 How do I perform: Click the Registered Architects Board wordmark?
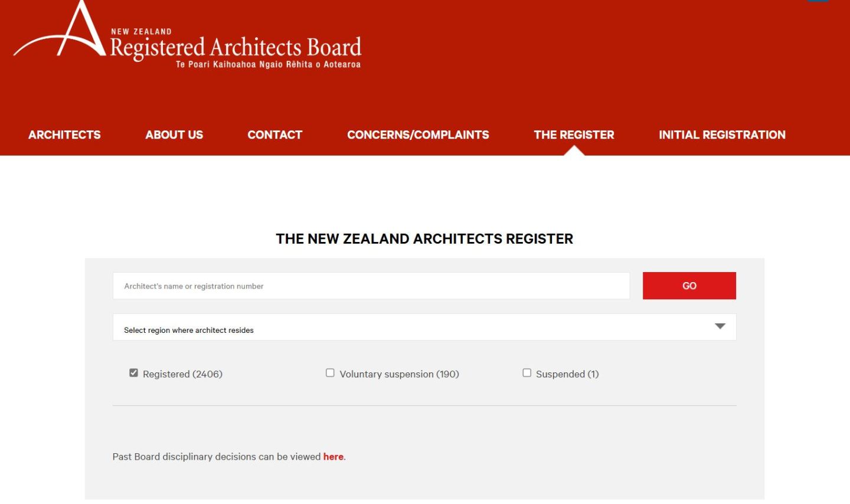pyautogui.click(x=236, y=48)
